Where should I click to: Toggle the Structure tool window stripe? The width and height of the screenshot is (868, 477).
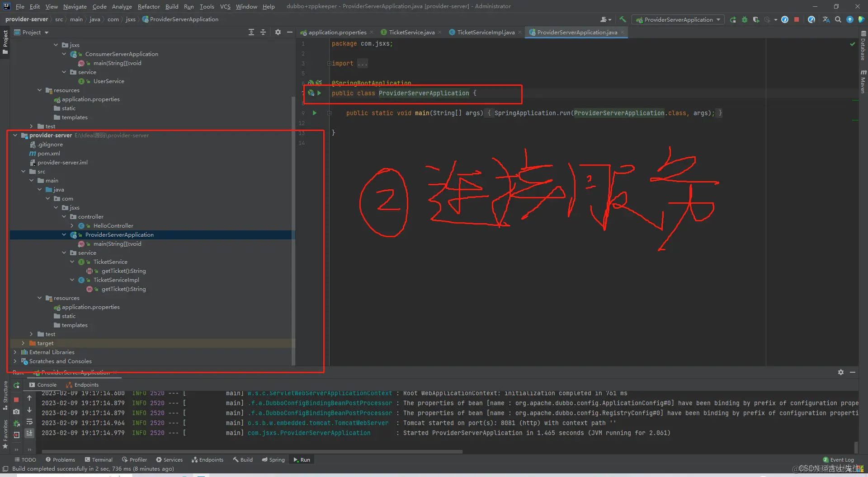pos(5,395)
